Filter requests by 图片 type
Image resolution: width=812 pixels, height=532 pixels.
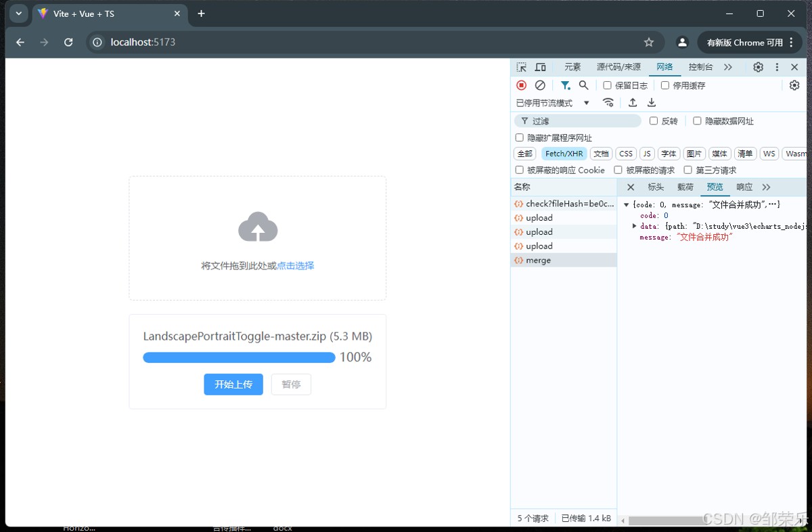(x=694, y=154)
